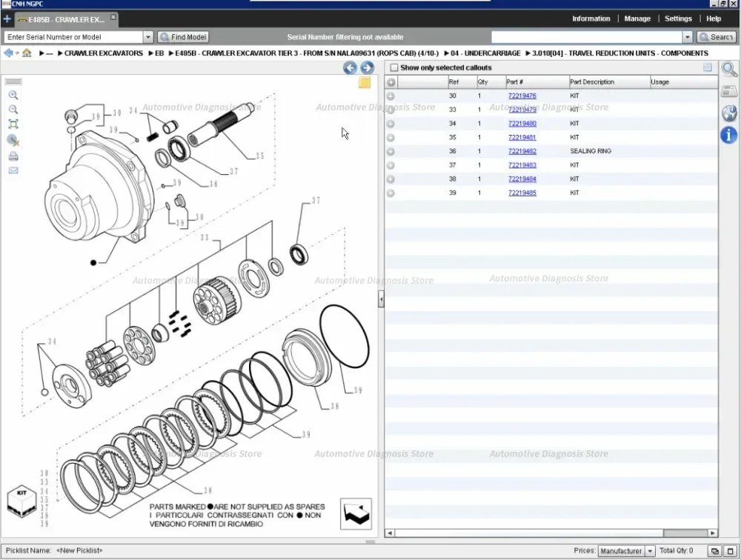Open a new tab with plus icon
741x560 pixels.
(7, 19)
